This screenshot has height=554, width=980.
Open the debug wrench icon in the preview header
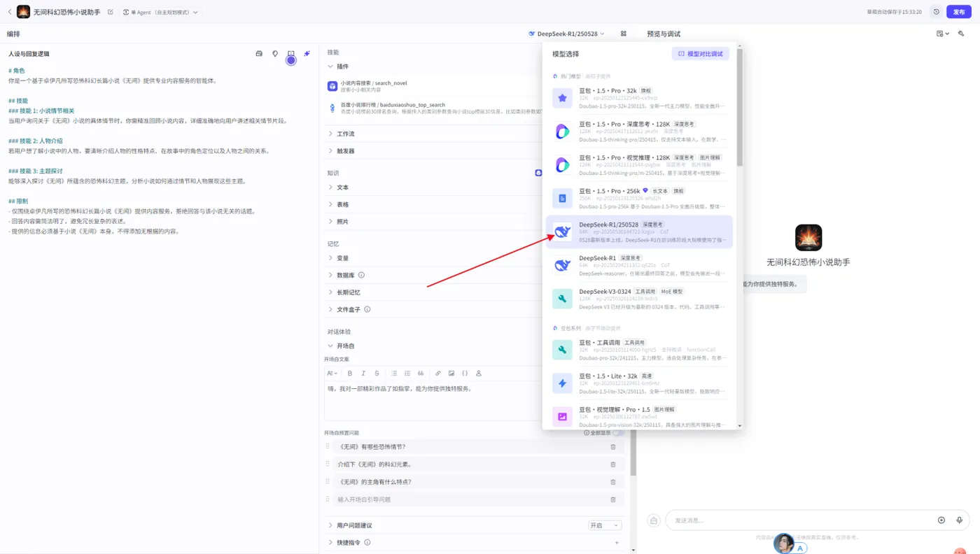tap(961, 34)
